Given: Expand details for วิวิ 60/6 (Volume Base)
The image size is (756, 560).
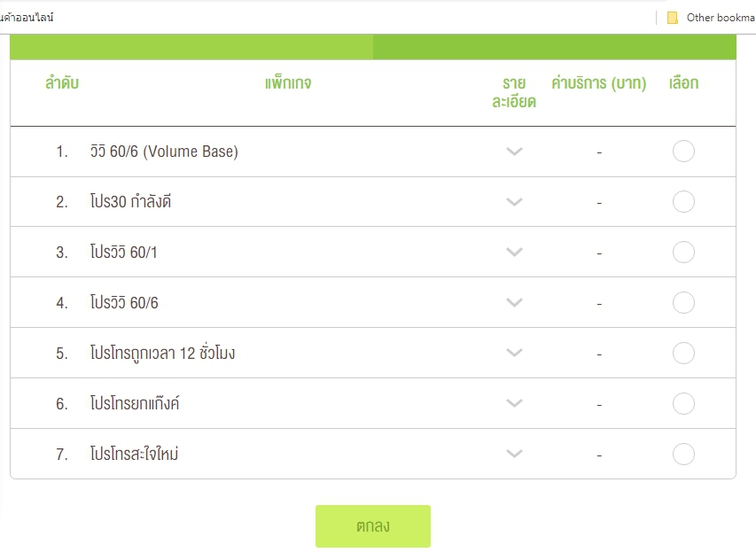Looking at the screenshot, I should click(x=514, y=152).
